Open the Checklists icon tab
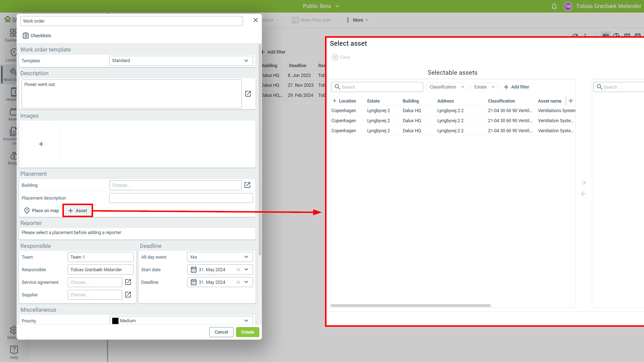 [25, 35]
